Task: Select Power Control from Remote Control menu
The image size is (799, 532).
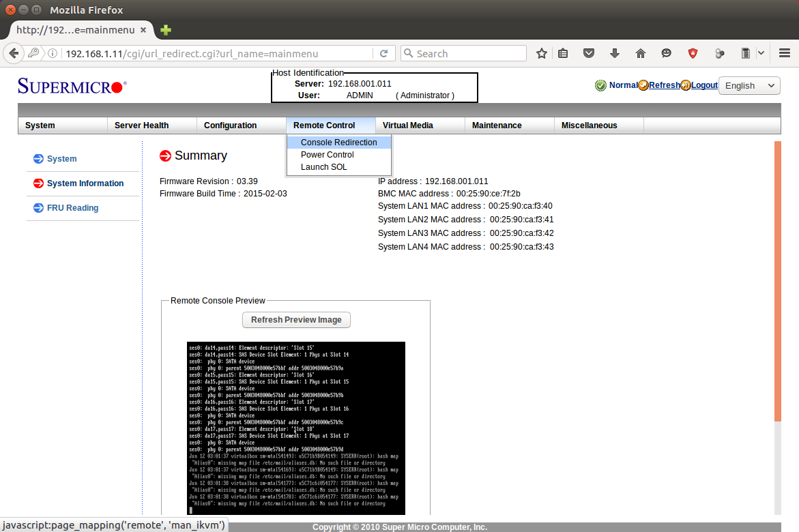Action: click(327, 155)
